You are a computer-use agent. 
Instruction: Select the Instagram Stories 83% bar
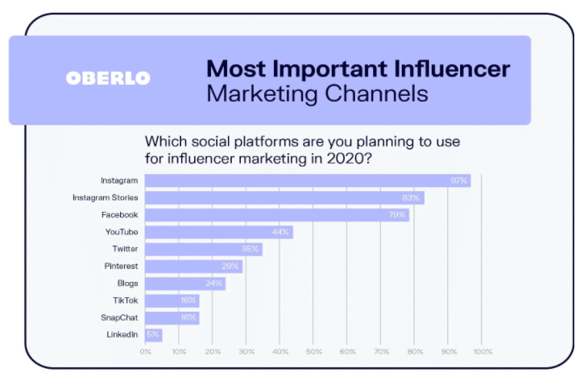point(284,198)
